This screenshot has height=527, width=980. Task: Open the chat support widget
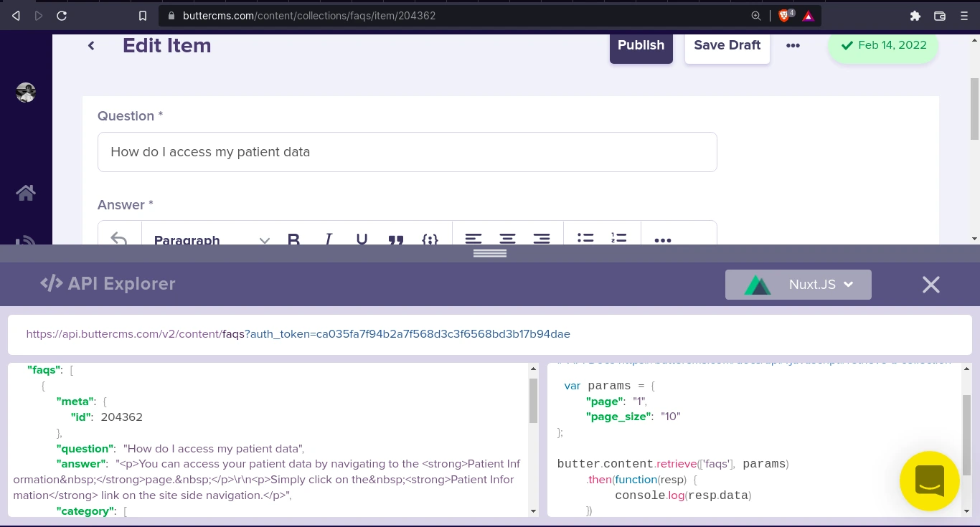[930, 481]
